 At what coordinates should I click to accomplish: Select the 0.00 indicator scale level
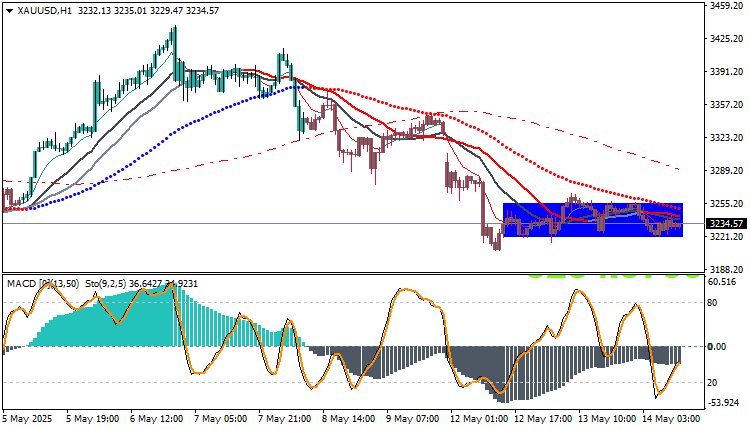click(717, 346)
